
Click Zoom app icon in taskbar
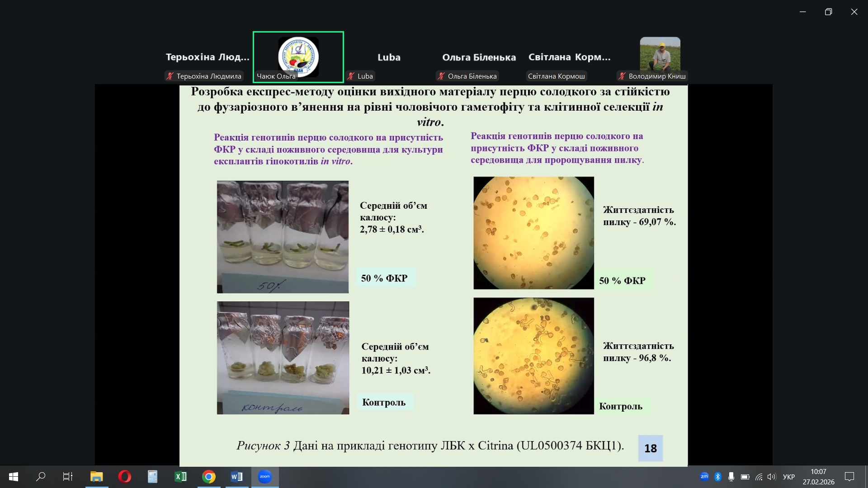click(265, 477)
